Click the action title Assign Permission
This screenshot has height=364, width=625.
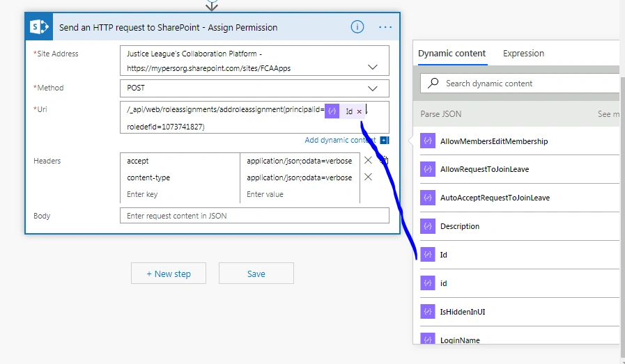(168, 27)
